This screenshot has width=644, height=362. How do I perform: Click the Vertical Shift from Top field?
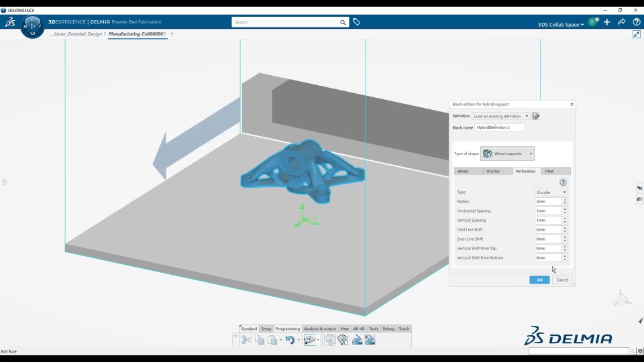548,249
